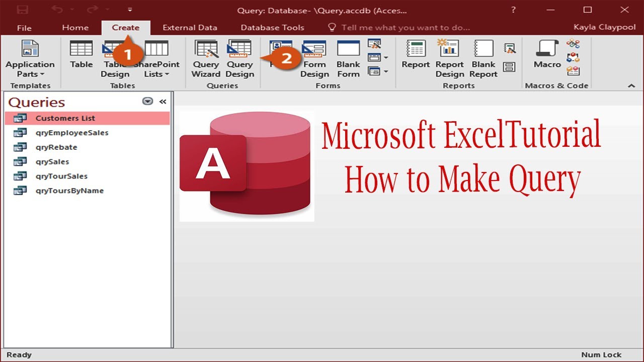Open the Customize Quick Access Toolbar dropdown
This screenshot has height=362, width=644.
coord(130,10)
